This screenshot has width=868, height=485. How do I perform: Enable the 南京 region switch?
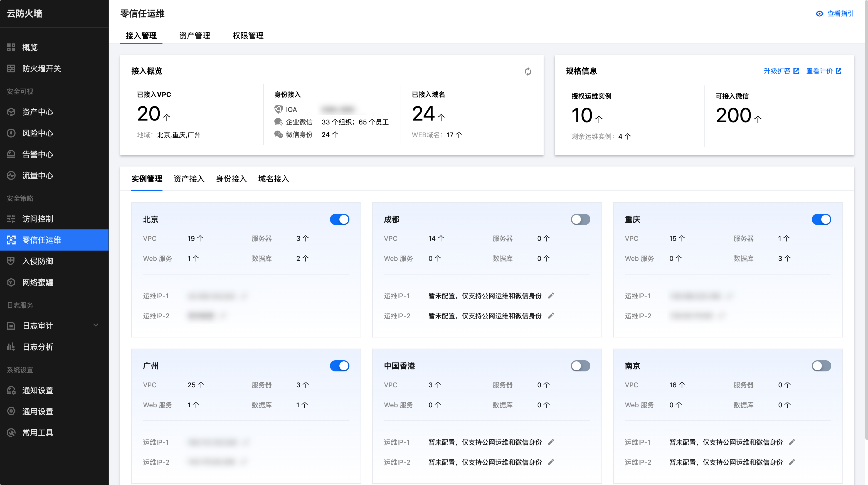[x=822, y=366]
